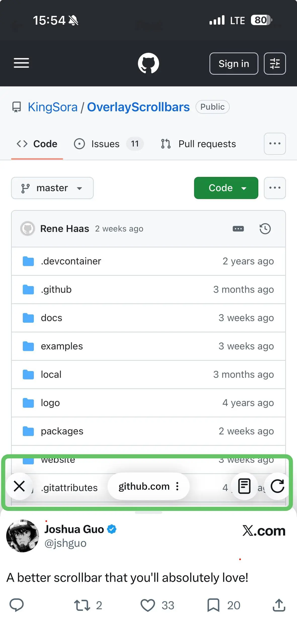Open the .gitattributes file
Image resolution: width=297 pixels, height=644 pixels.
pos(69,488)
